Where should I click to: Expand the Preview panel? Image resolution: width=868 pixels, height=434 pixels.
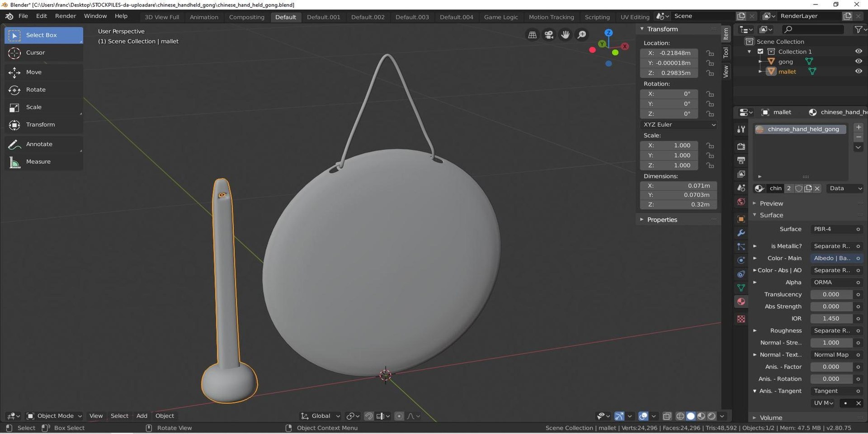click(x=771, y=203)
